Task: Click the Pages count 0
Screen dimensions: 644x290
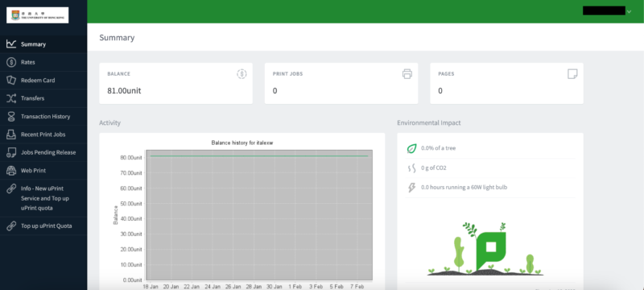Action: [x=440, y=91]
